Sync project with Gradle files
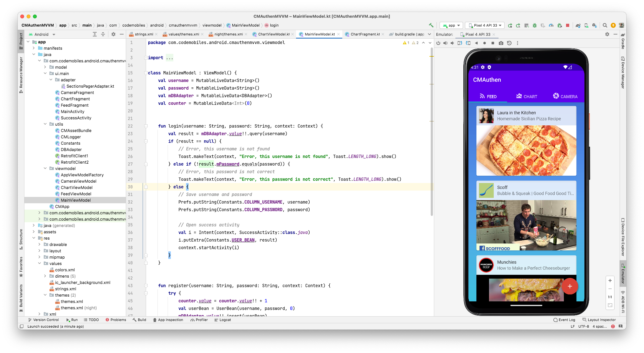This screenshot has height=353, width=644. pos(578,25)
